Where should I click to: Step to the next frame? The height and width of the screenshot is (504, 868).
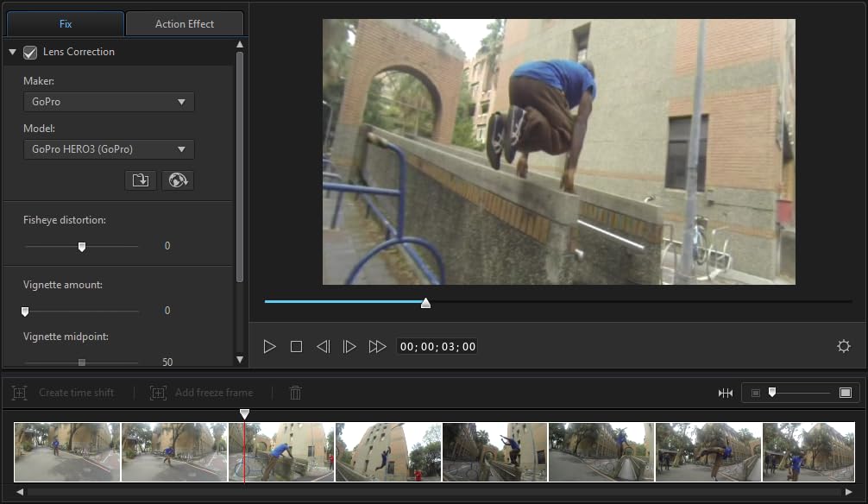[349, 346]
